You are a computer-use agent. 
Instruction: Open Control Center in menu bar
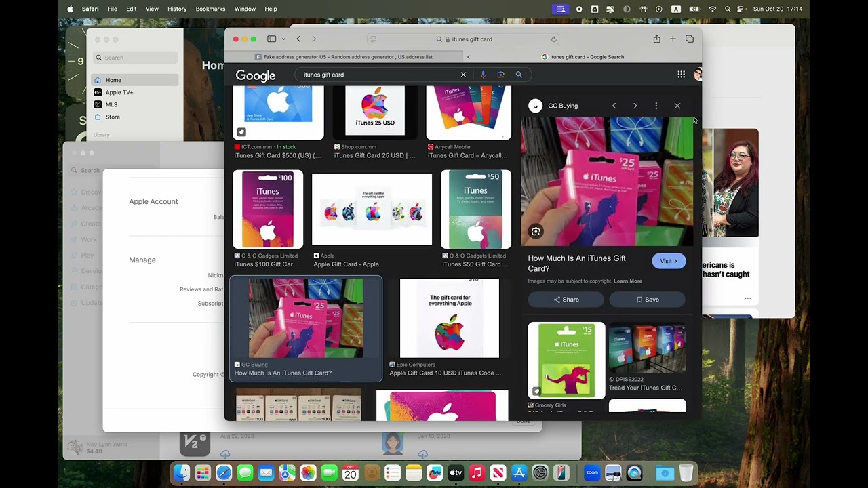click(742, 9)
